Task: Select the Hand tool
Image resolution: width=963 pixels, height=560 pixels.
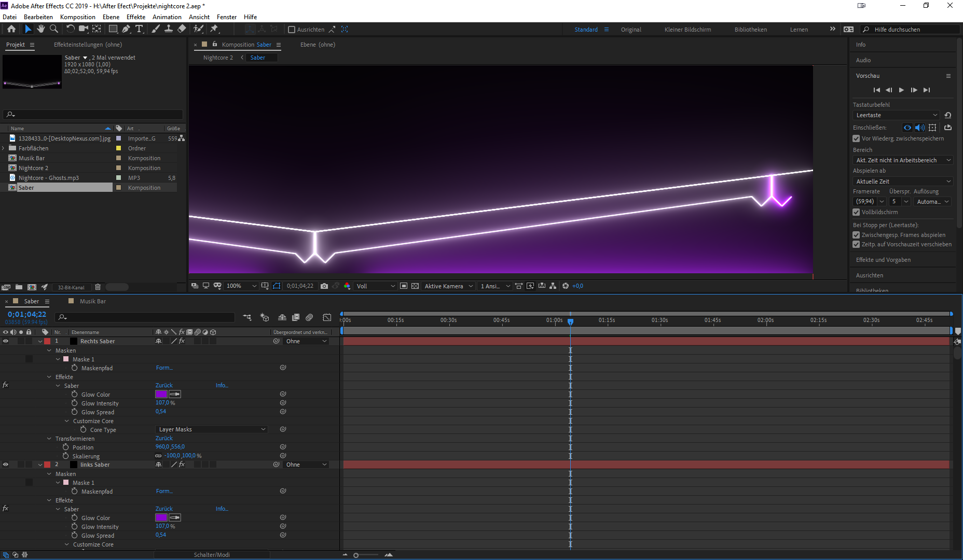Action: tap(41, 29)
